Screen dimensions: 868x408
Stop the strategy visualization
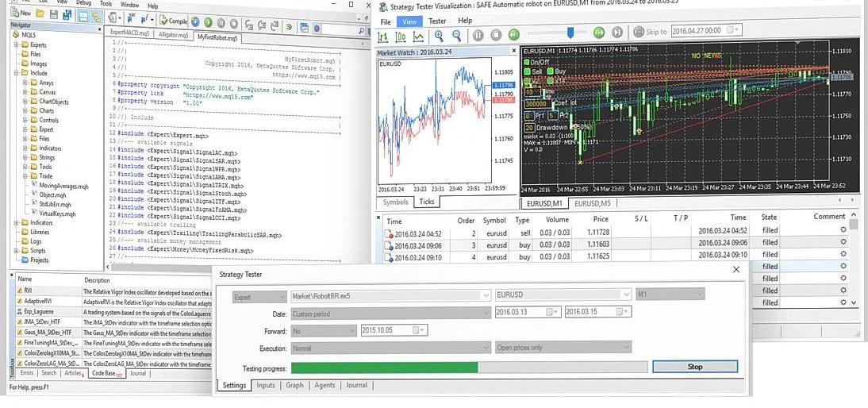tap(497, 35)
